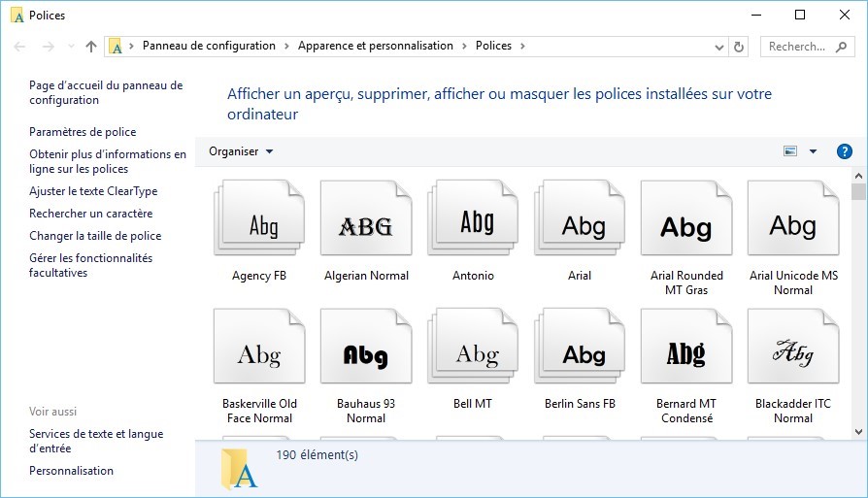The width and height of the screenshot is (868, 498).
Task: Click Apparence et personnalisation breadcrumb
Action: coord(375,46)
